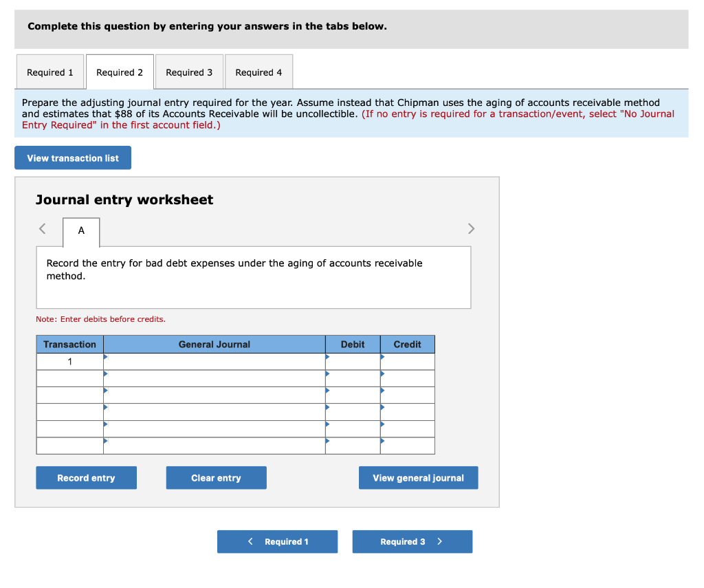Open the account dropdown in the second journal row
Viewport: 704px width, 588px height.
tap(104, 374)
